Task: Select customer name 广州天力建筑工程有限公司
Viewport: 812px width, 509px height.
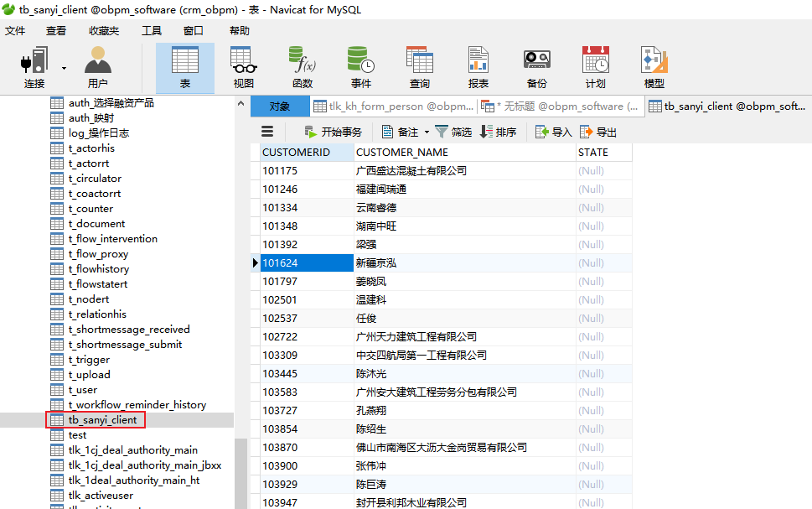Action: [464, 337]
